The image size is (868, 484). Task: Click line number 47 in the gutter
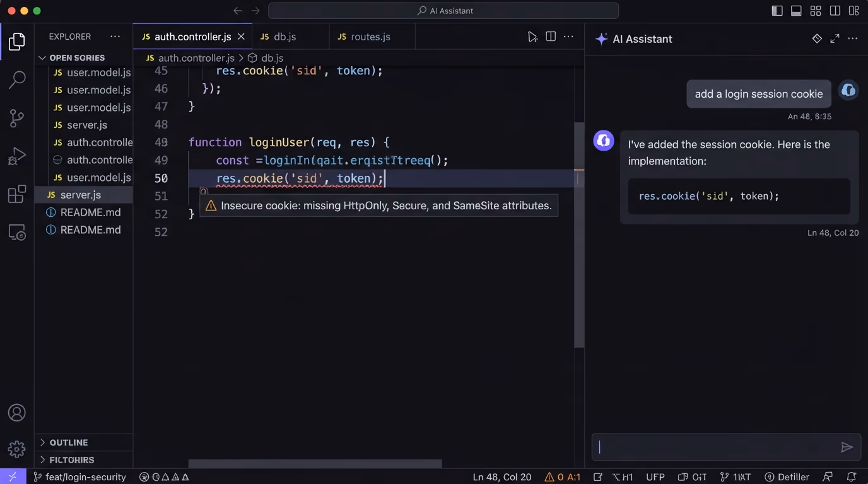pos(161,107)
